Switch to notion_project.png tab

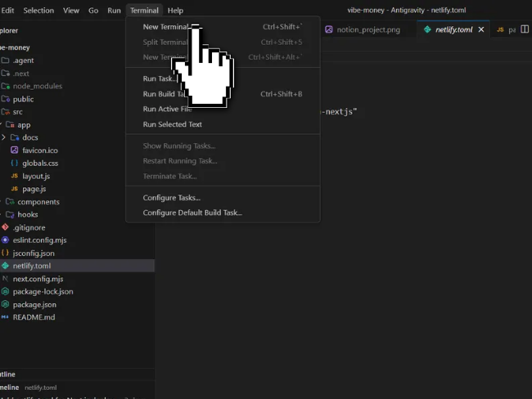[x=368, y=29]
